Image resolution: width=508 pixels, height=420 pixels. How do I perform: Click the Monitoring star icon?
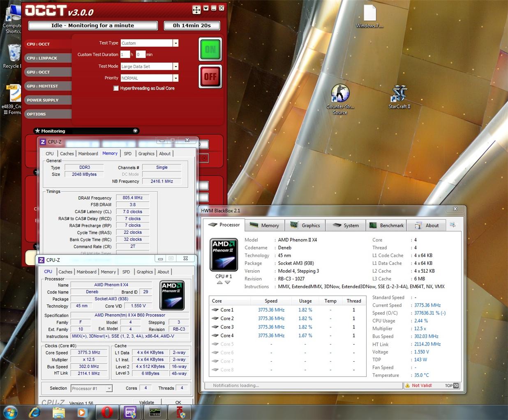37,131
